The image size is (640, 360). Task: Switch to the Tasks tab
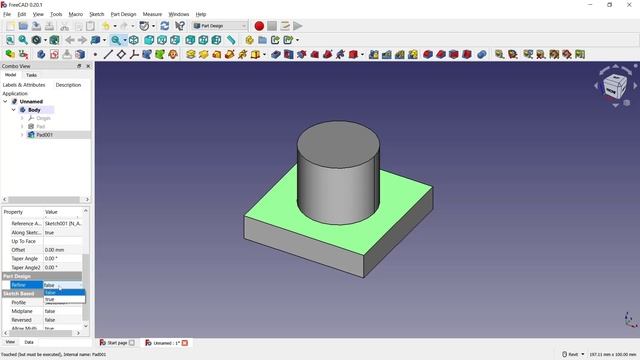coord(31,75)
